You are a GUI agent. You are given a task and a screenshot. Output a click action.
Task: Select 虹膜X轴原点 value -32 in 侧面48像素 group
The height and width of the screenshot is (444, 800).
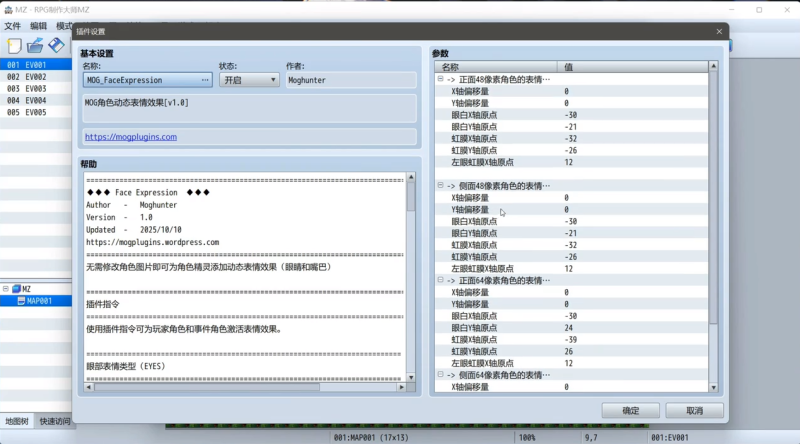[570, 245]
